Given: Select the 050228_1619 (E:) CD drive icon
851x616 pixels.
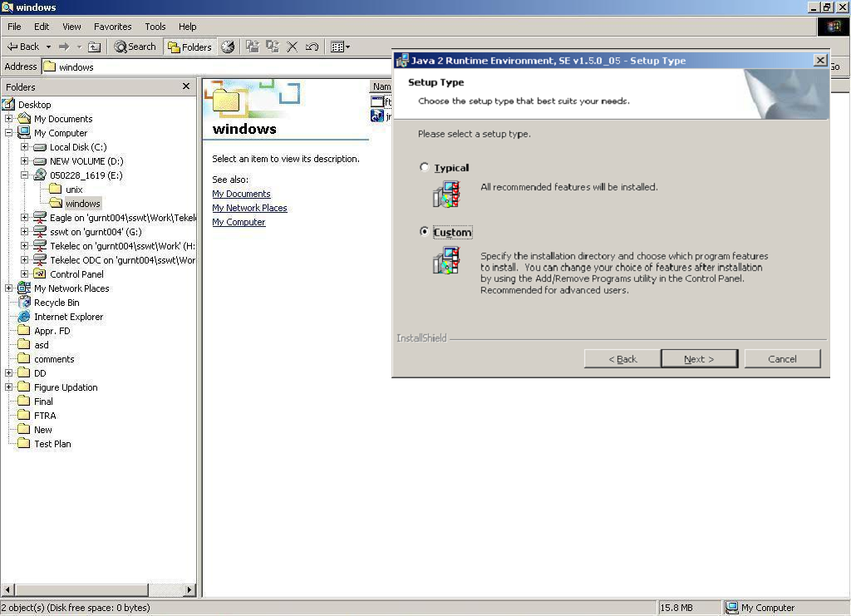Looking at the screenshot, I should pos(40,175).
